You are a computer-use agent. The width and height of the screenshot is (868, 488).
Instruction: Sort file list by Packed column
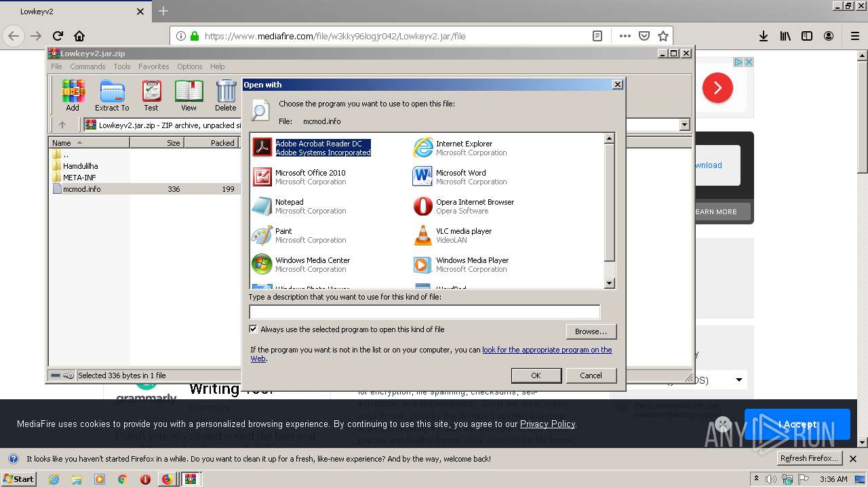[x=211, y=143]
